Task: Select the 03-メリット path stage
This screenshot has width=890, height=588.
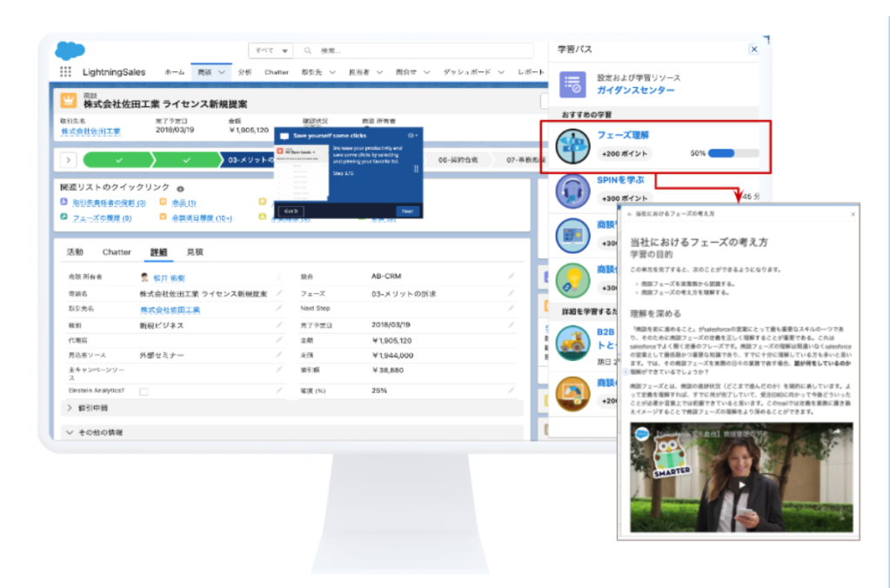Action: click(250, 160)
